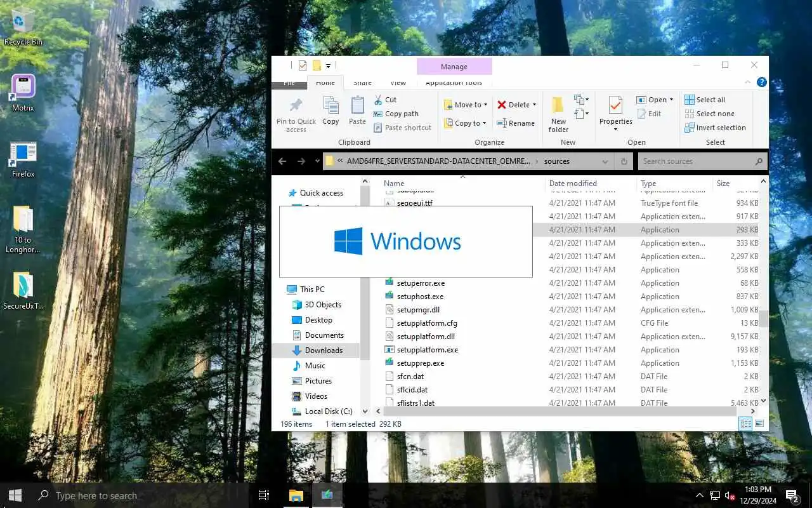Click the setup app icon on the taskbar
Viewport: 812px width, 508px height.
click(x=327, y=495)
